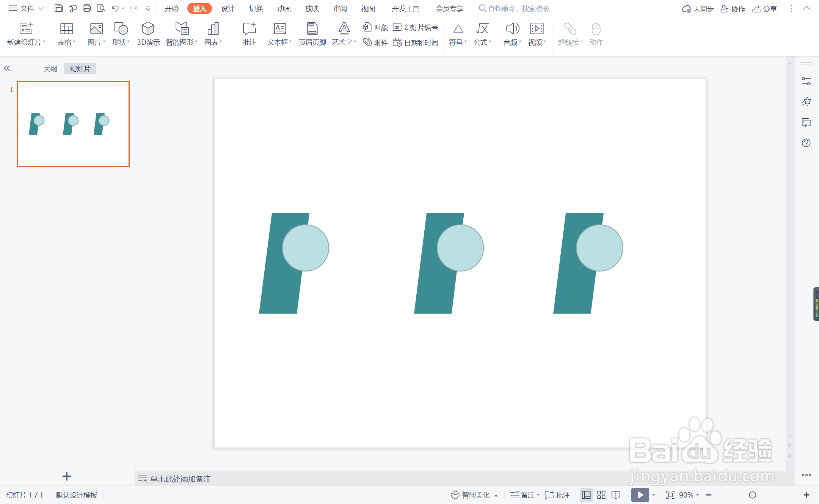Insert an 附件 attachment

[x=375, y=42]
